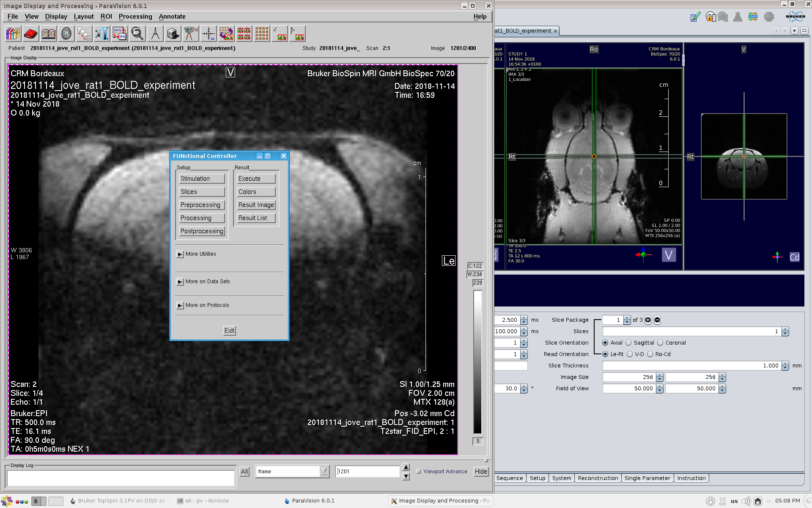Click the Stimulation setup button

click(202, 179)
